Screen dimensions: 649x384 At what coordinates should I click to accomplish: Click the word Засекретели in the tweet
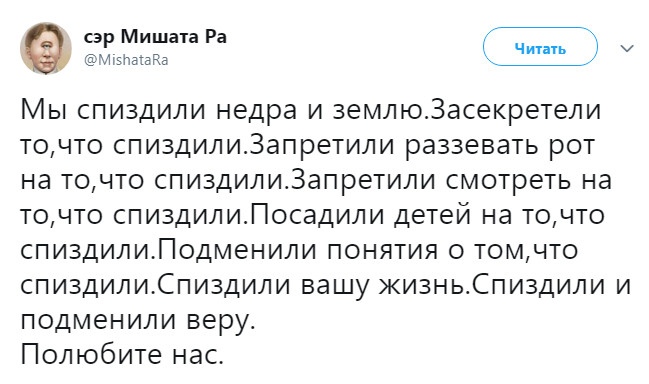[x=512, y=110]
